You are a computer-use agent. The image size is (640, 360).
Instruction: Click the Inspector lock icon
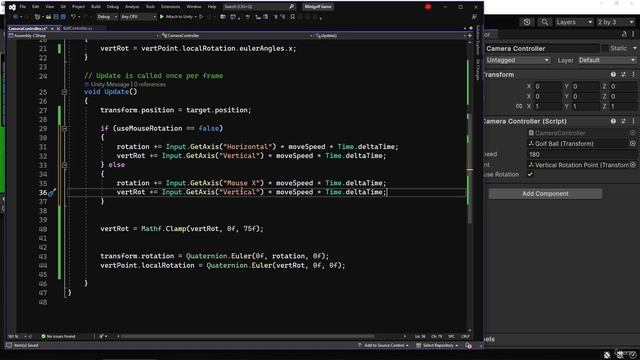pos(624,34)
